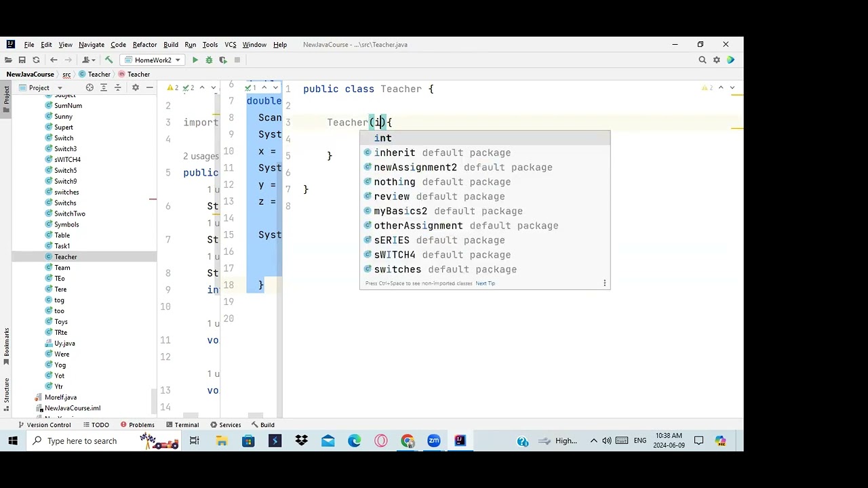Run HomeWork2 with the green play icon

tap(195, 60)
